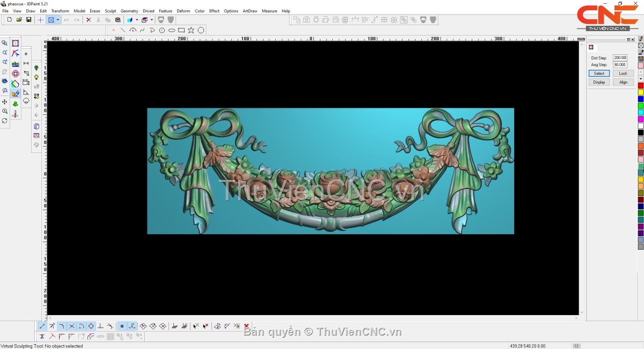Click the angle measurement icon

point(26,92)
